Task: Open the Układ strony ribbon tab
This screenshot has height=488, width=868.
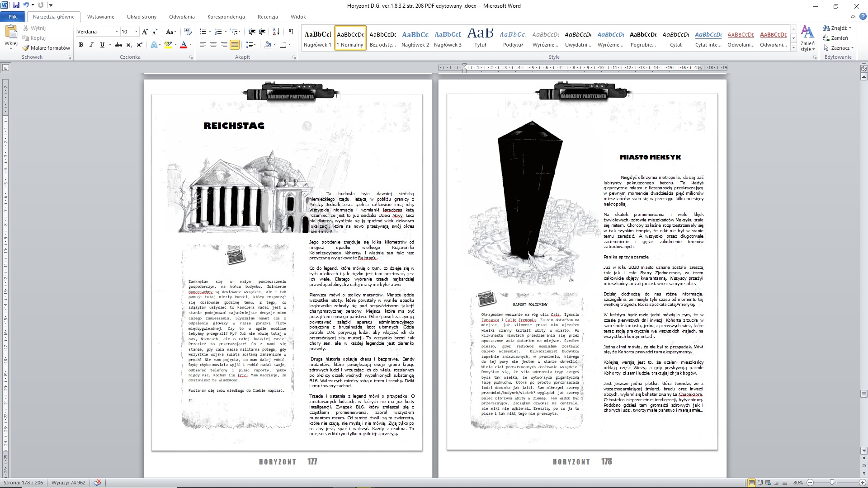Action: (x=142, y=17)
